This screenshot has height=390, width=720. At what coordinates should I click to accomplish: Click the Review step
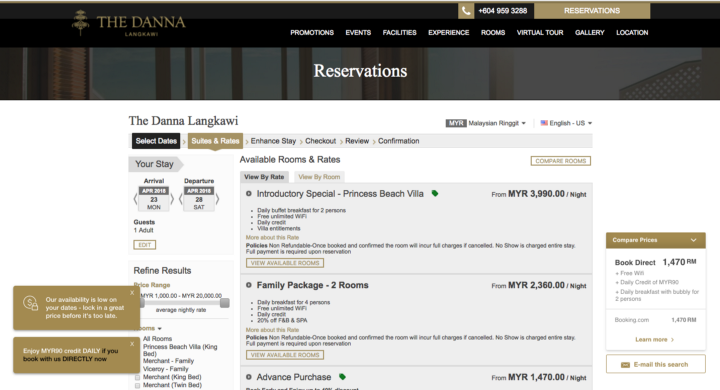click(357, 141)
